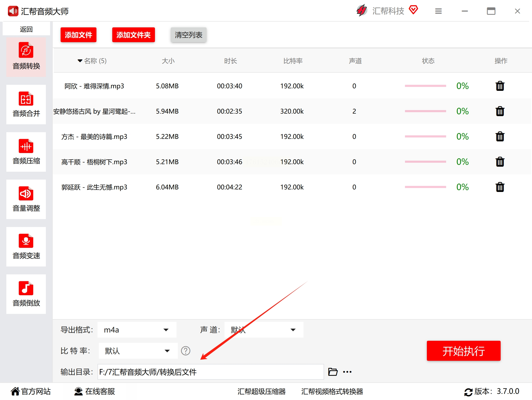This screenshot has height=400, width=532.
Task: Click the 输出目录 path input field
Action: [x=210, y=372]
